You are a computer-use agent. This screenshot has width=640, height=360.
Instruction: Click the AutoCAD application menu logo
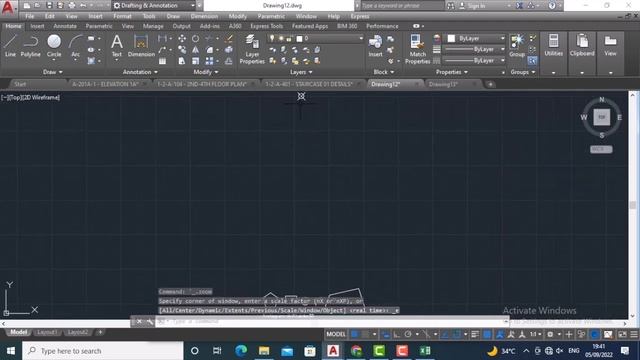click(8, 7)
